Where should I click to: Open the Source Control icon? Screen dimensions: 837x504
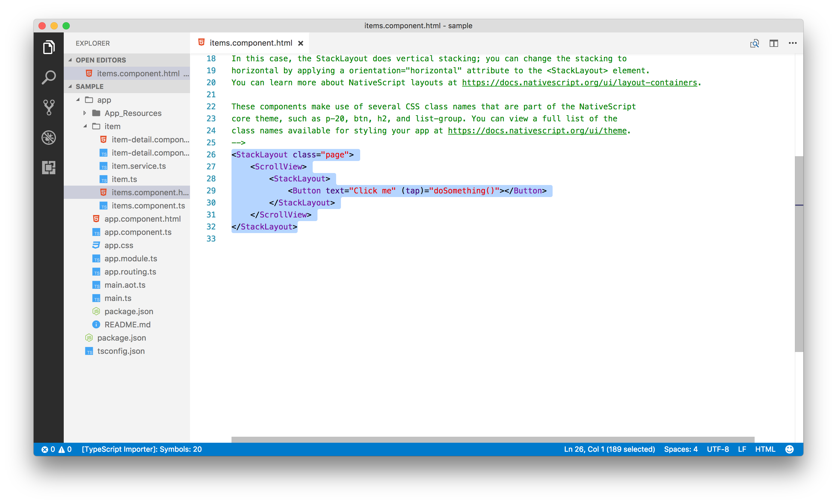(x=49, y=108)
